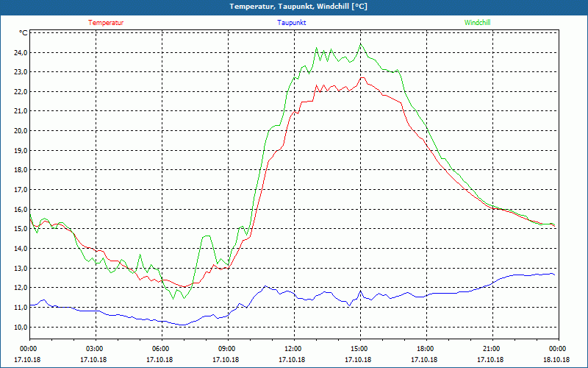Viewport: 588px width, 368px height.
Task: Select the 11,0 y-axis value
Action: tap(21, 307)
